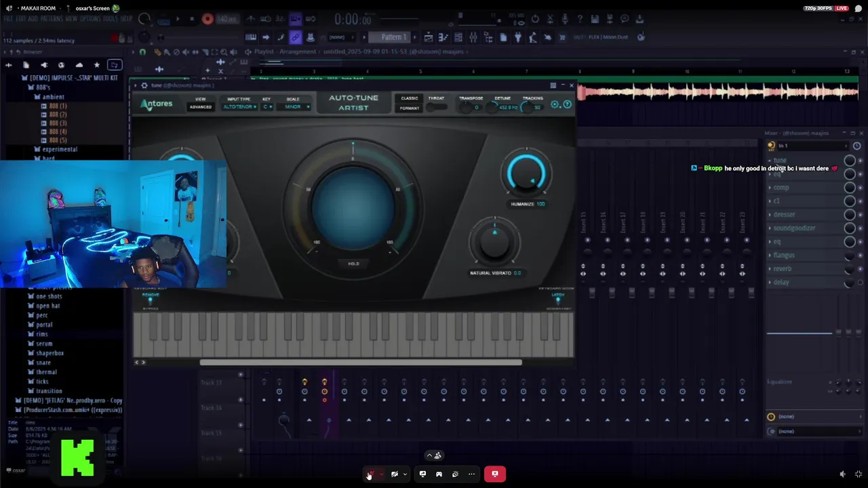Click the tempo field showing 140

(x=226, y=19)
